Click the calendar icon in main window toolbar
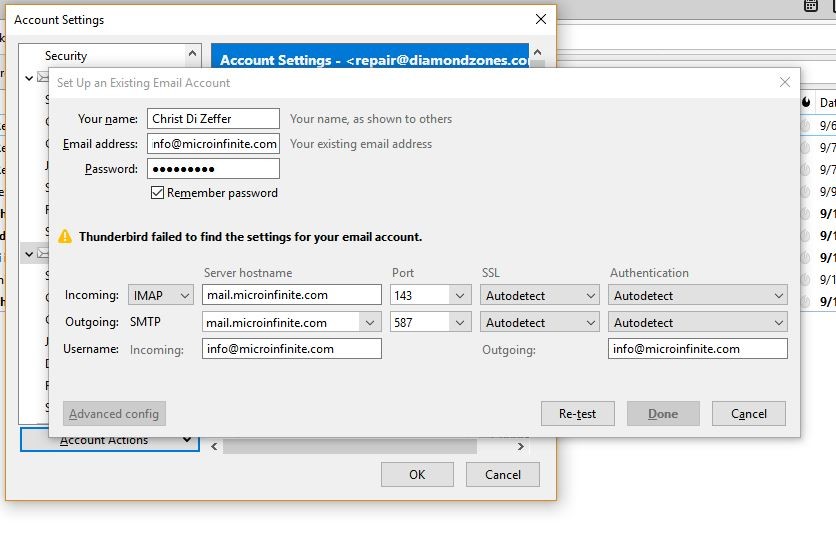This screenshot has width=836, height=543. pos(811,6)
